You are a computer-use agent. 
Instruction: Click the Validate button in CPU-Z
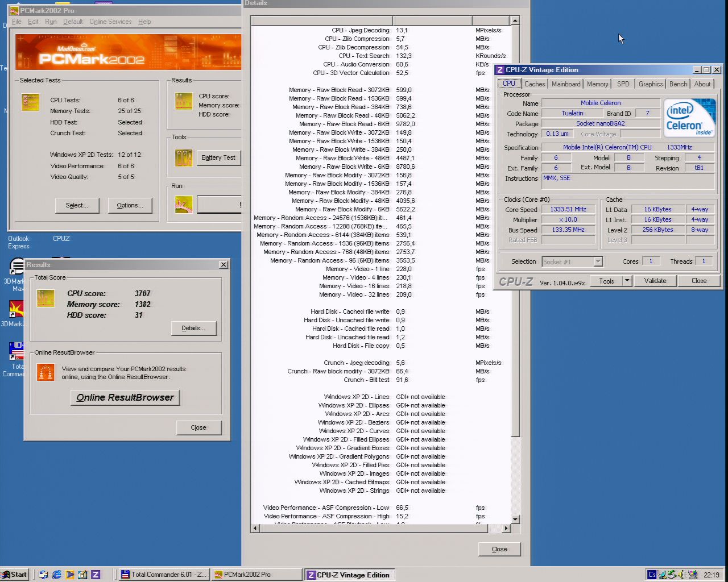point(655,281)
